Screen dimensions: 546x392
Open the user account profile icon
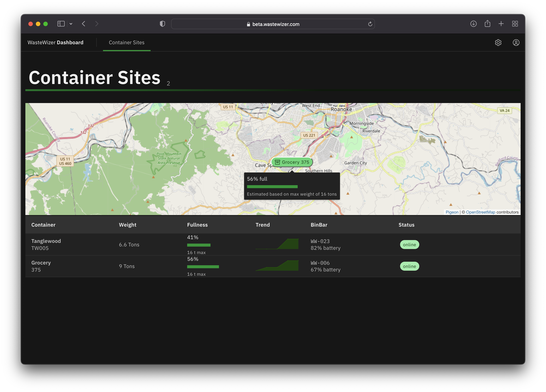point(516,43)
